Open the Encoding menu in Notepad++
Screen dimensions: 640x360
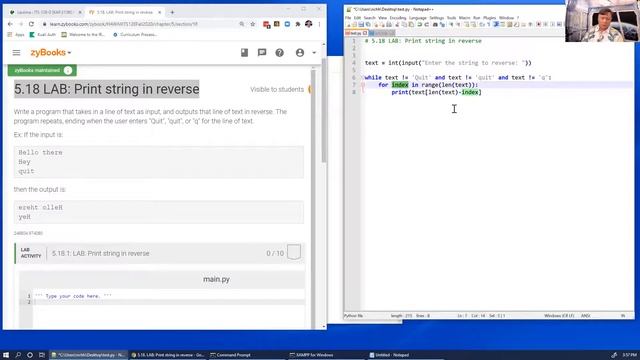pyautogui.click(x=398, y=18)
